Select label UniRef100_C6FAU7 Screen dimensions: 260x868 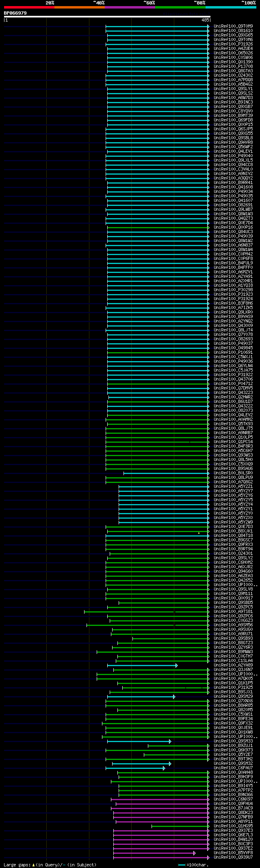point(233,768)
